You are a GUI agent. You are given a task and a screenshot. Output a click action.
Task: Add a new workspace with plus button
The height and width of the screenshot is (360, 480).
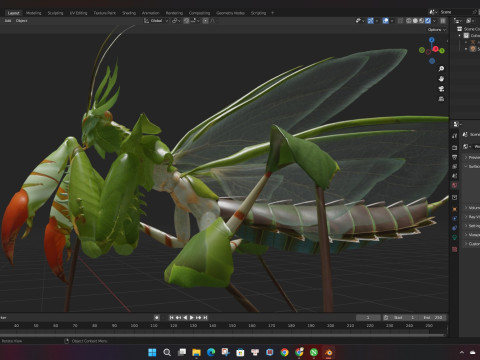pos(272,13)
